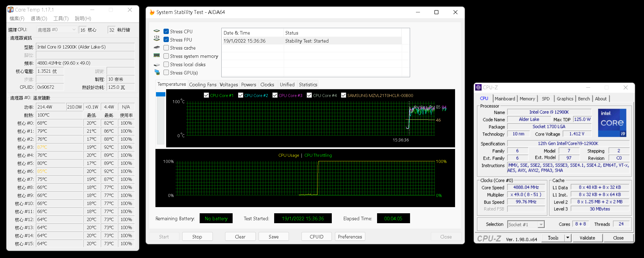
Task: Click the Intel Core i9 logo in CPU-Z
Action: 612,123
